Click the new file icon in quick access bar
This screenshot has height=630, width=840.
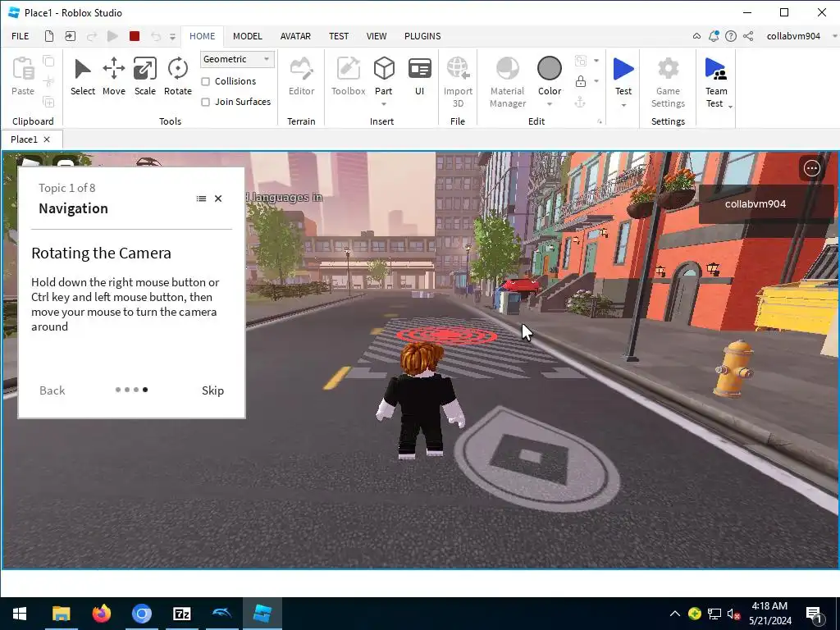tap(49, 36)
